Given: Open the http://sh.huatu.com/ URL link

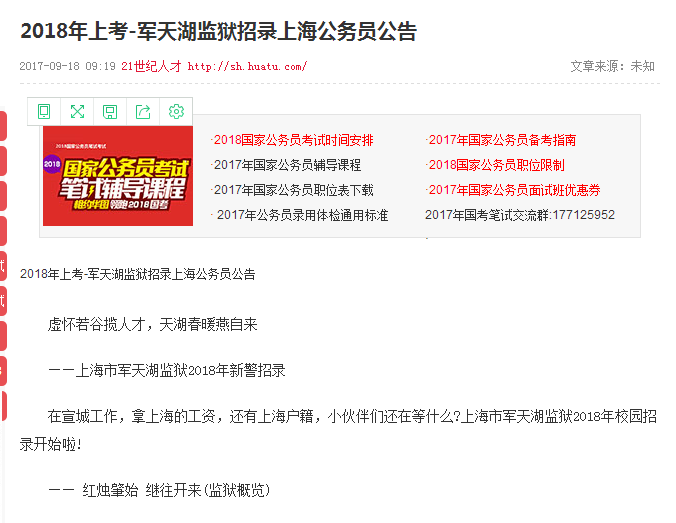Looking at the screenshot, I should click(247, 66).
